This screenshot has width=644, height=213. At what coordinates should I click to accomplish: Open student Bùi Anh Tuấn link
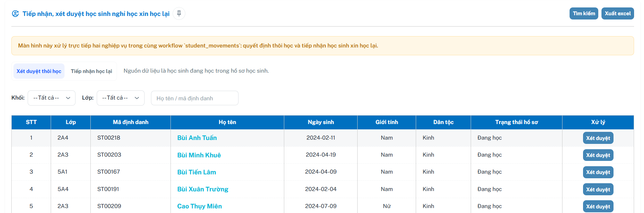coord(197,138)
